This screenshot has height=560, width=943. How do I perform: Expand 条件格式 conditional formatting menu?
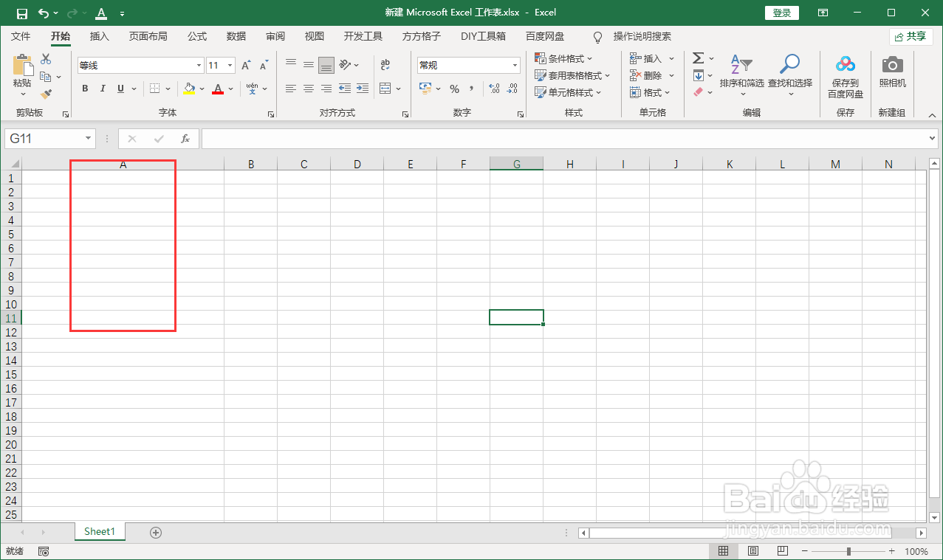click(564, 58)
